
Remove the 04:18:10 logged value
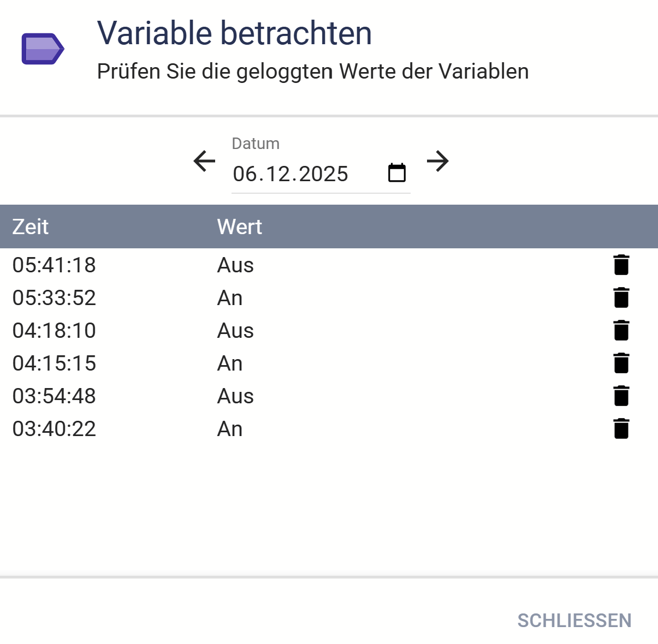[621, 330]
